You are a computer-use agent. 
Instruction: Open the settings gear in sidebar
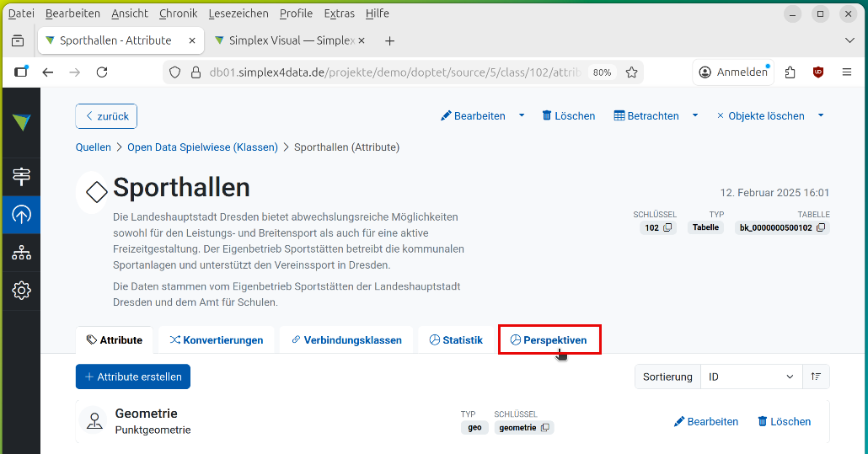tap(21, 291)
